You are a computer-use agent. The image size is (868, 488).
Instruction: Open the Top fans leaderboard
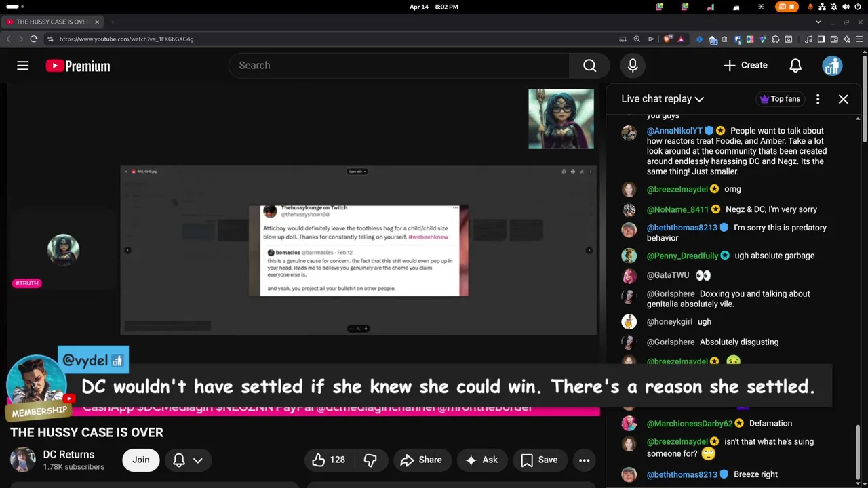click(780, 99)
